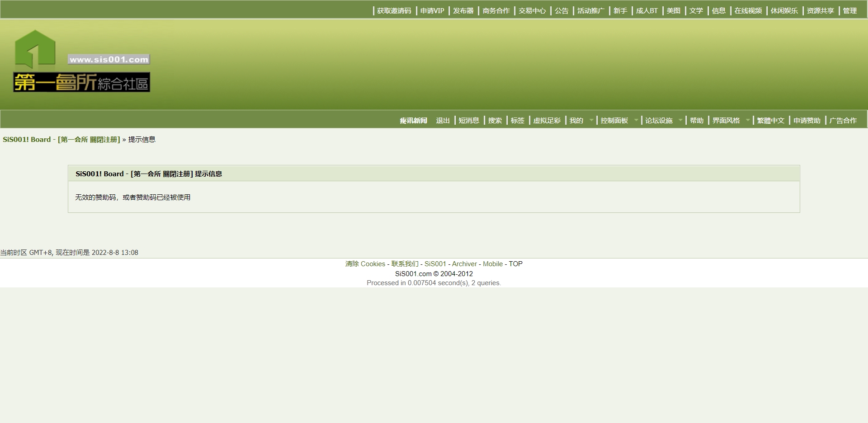Open the SiS001 footer link

coord(435,264)
